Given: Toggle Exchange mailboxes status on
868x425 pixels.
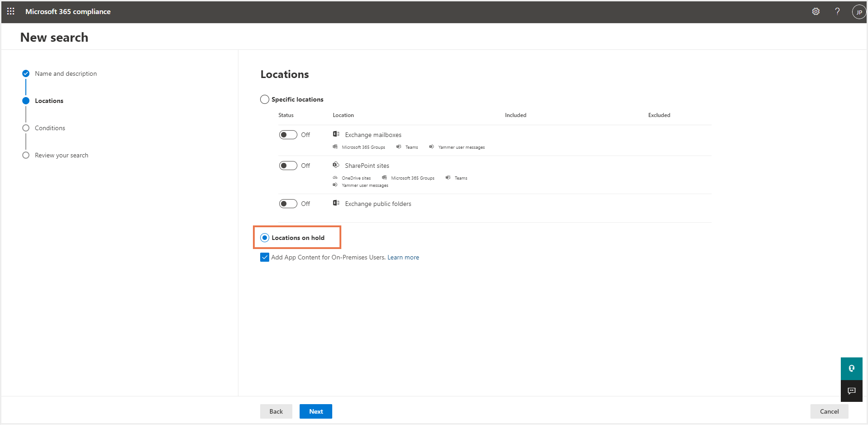Looking at the screenshot, I should (x=287, y=134).
